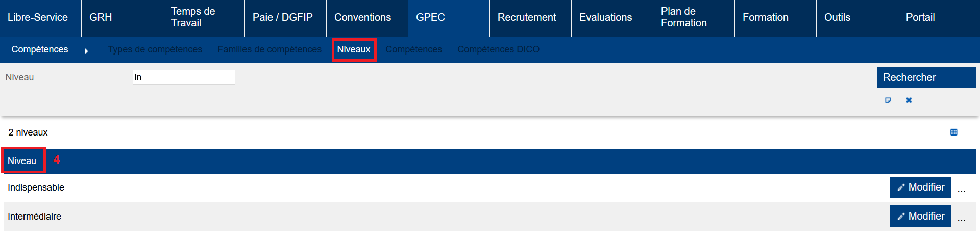
Task: Open the Paie / DGFIP menu
Action: [282, 18]
